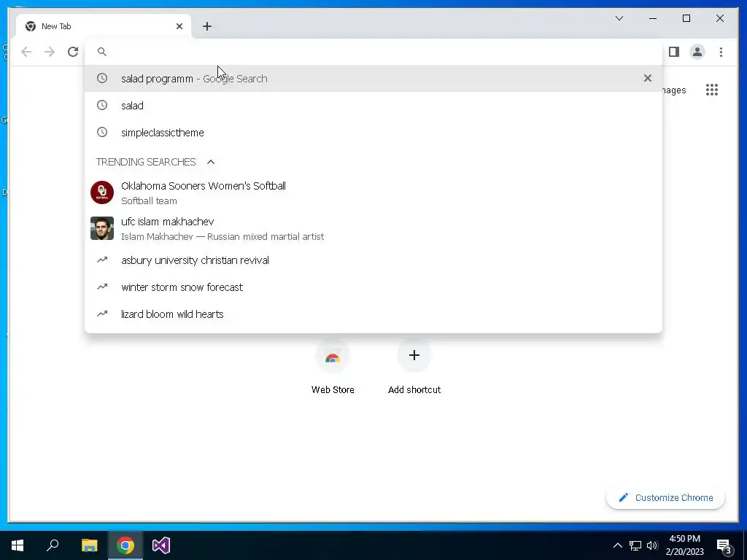Select the simpleclassictheme suggestion

(x=373, y=133)
